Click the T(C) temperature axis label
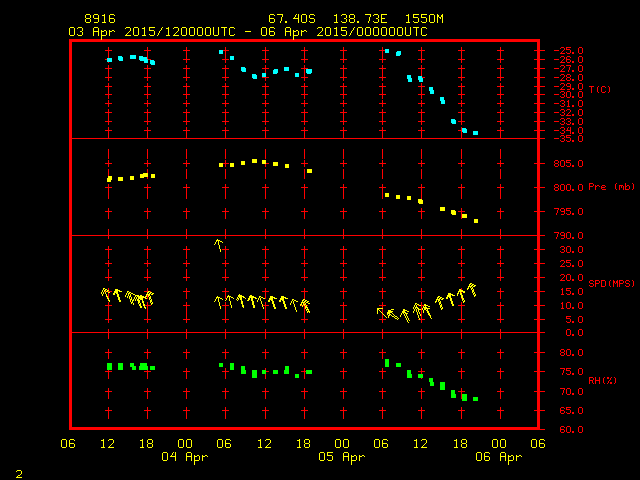Screen dimensions: 640x480 click(600, 89)
